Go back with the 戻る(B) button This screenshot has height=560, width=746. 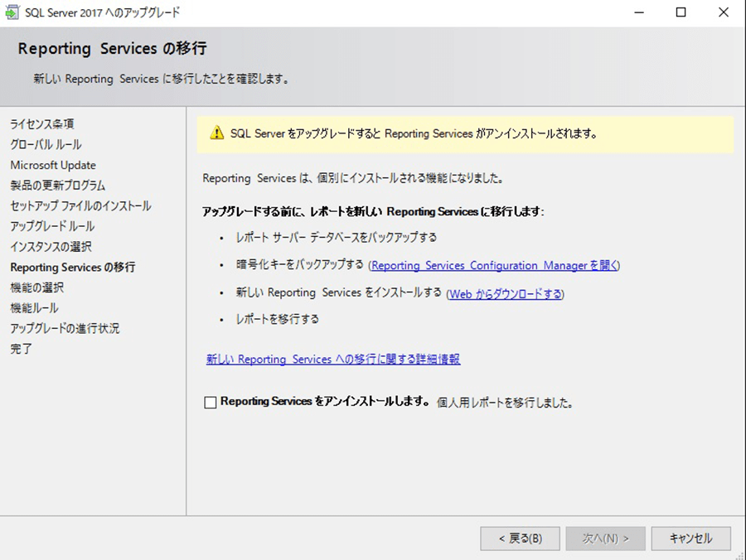tap(520, 538)
